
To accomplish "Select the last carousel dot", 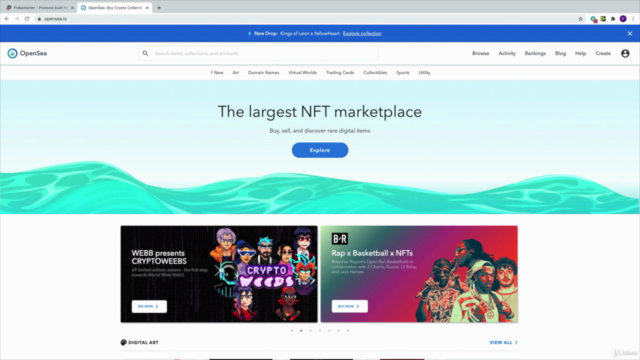I will click(348, 331).
